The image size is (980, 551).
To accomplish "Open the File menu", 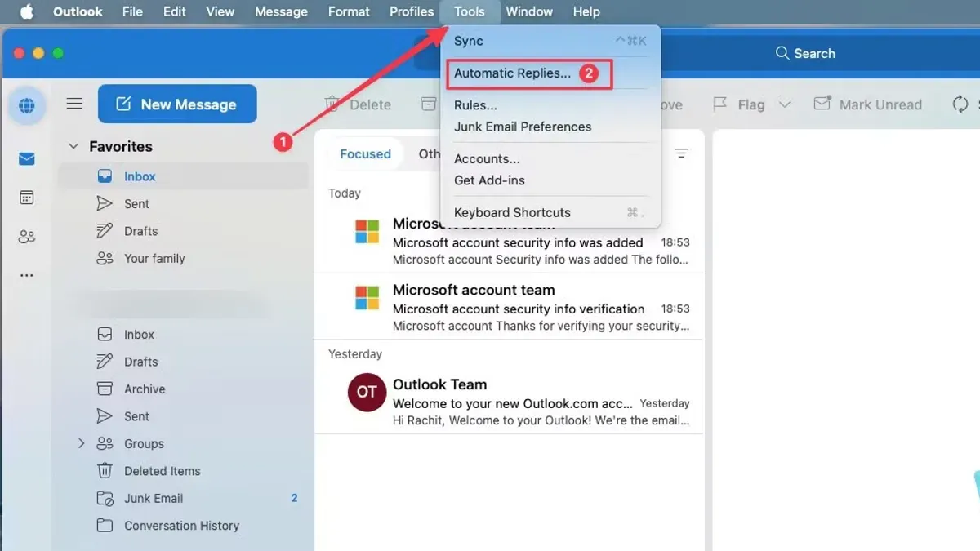I will coord(132,11).
